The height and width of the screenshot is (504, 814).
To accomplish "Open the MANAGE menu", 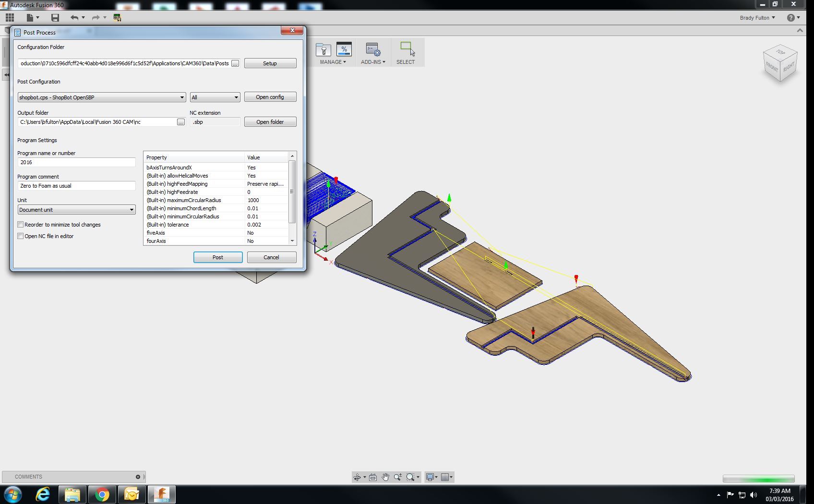I will pyautogui.click(x=333, y=62).
